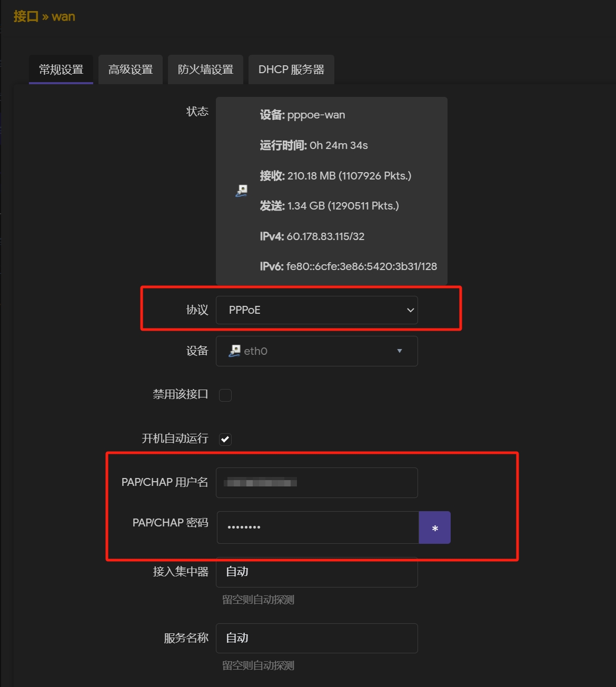Click the chevron arrow on the PPPoE selector
Viewport: 616px width, 687px height.
410,310
